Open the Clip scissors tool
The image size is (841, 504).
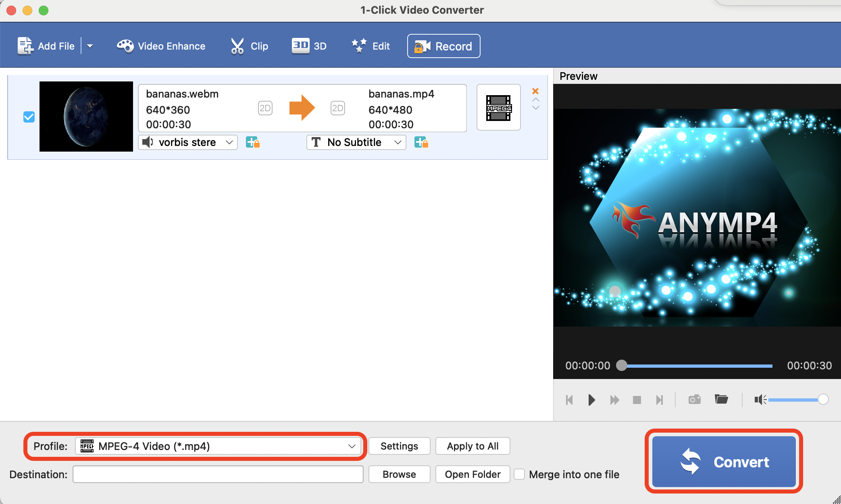[249, 46]
